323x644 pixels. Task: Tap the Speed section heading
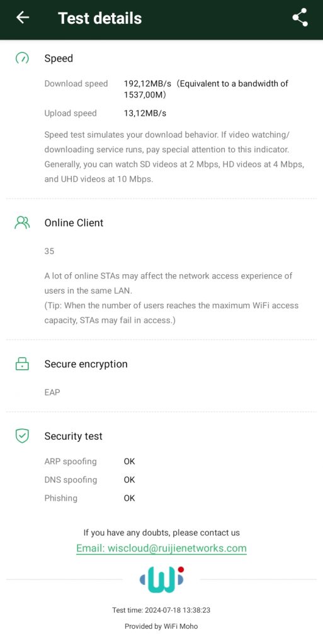pos(59,58)
